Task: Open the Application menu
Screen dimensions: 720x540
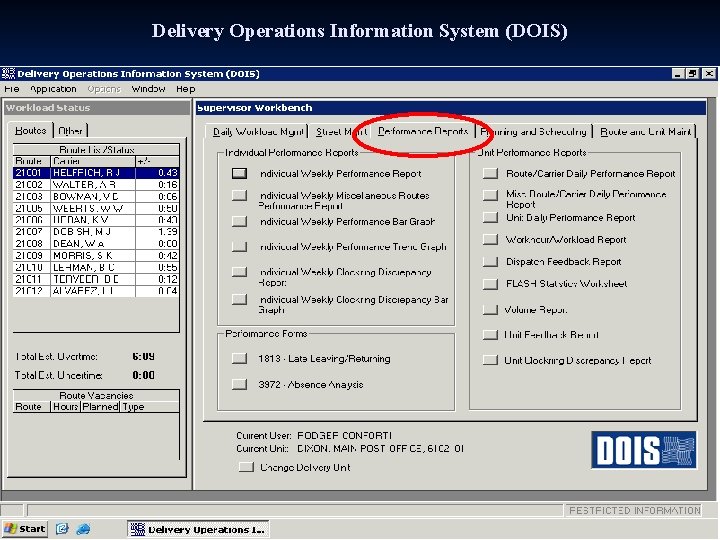Action: pyautogui.click(x=53, y=89)
